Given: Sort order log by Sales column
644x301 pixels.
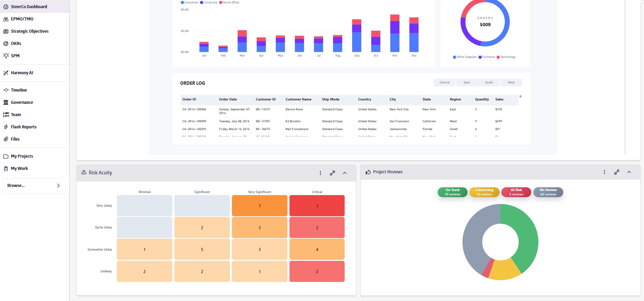Looking at the screenshot, I should 499,99.
